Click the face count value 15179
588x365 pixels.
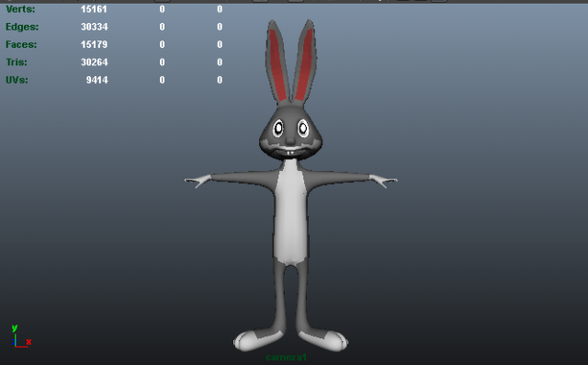[x=94, y=45]
